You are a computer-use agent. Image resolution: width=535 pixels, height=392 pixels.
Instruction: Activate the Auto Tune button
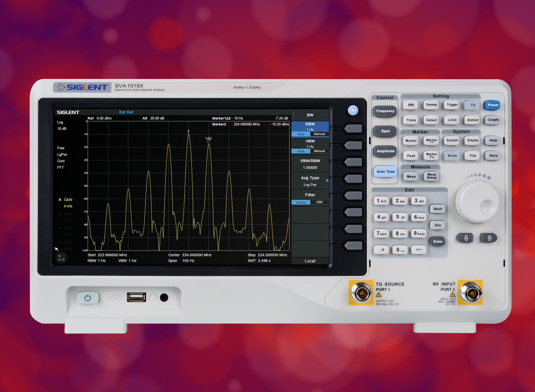pyautogui.click(x=385, y=172)
